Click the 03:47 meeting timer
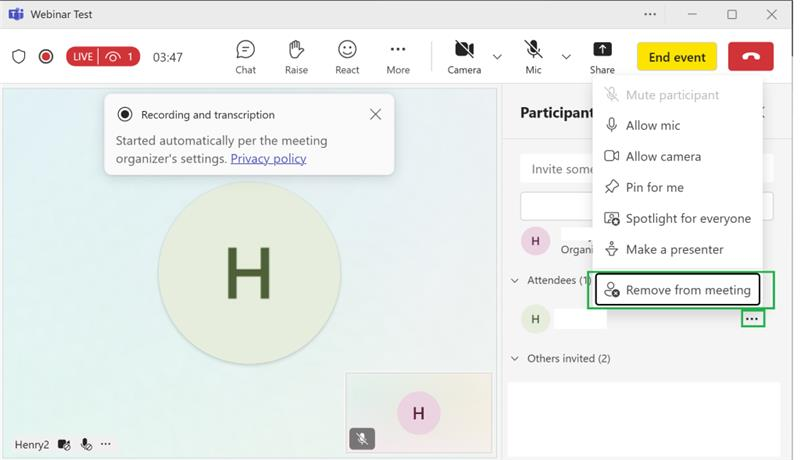800x460 pixels. (167, 57)
